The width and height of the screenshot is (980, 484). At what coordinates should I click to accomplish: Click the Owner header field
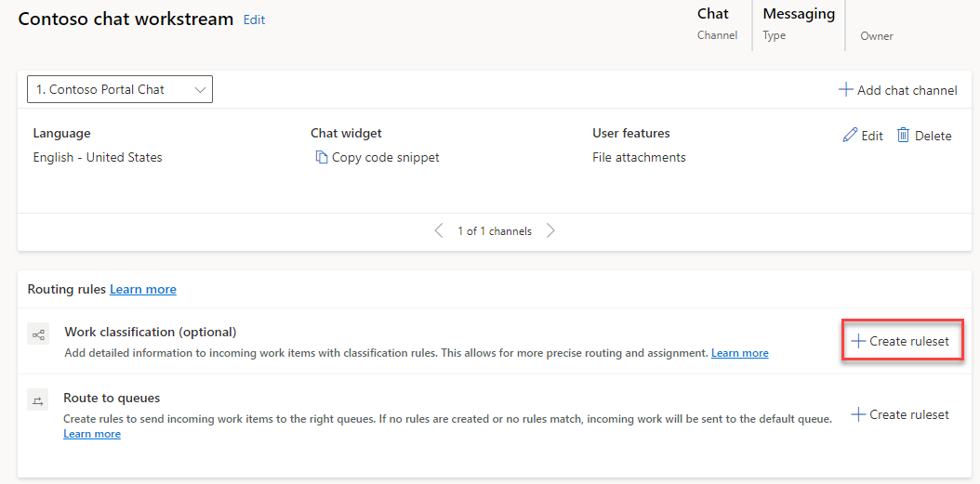tap(877, 36)
